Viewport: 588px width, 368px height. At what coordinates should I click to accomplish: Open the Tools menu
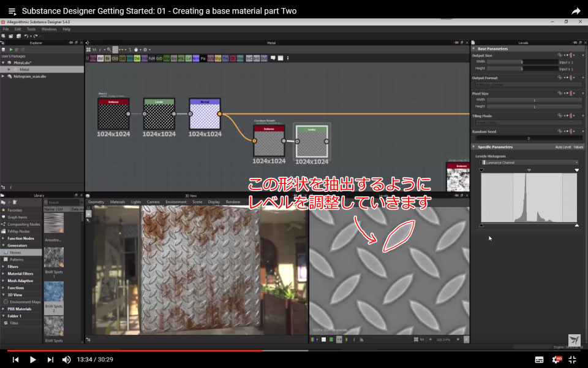[31, 29]
